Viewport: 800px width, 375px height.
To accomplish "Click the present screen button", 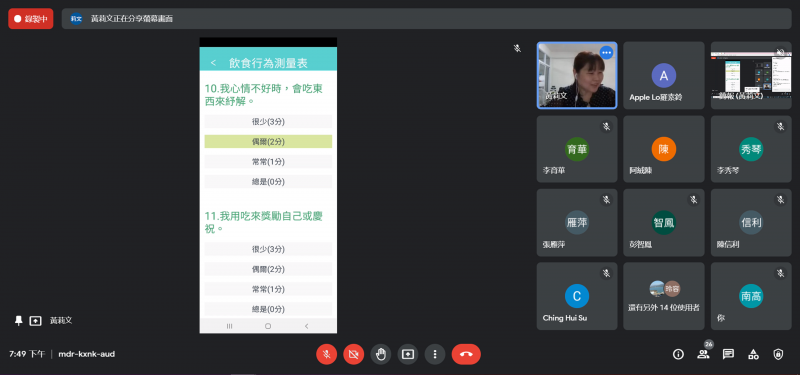I will (x=408, y=354).
